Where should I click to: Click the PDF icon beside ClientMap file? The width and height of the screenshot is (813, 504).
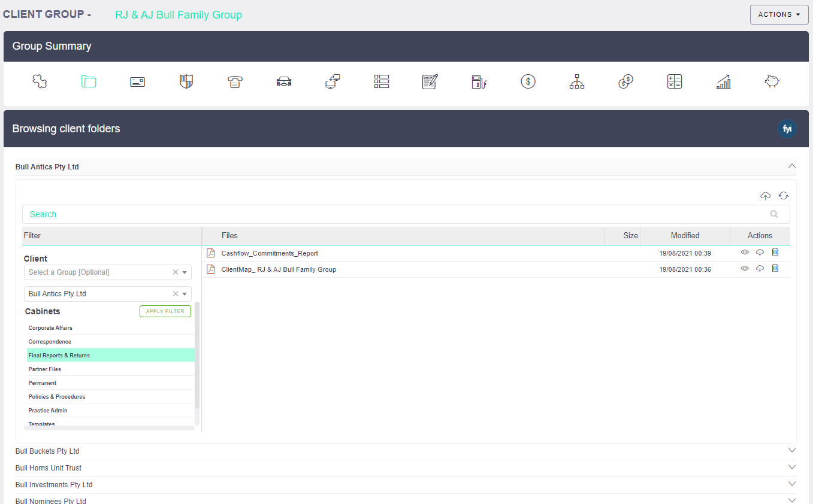coord(211,269)
